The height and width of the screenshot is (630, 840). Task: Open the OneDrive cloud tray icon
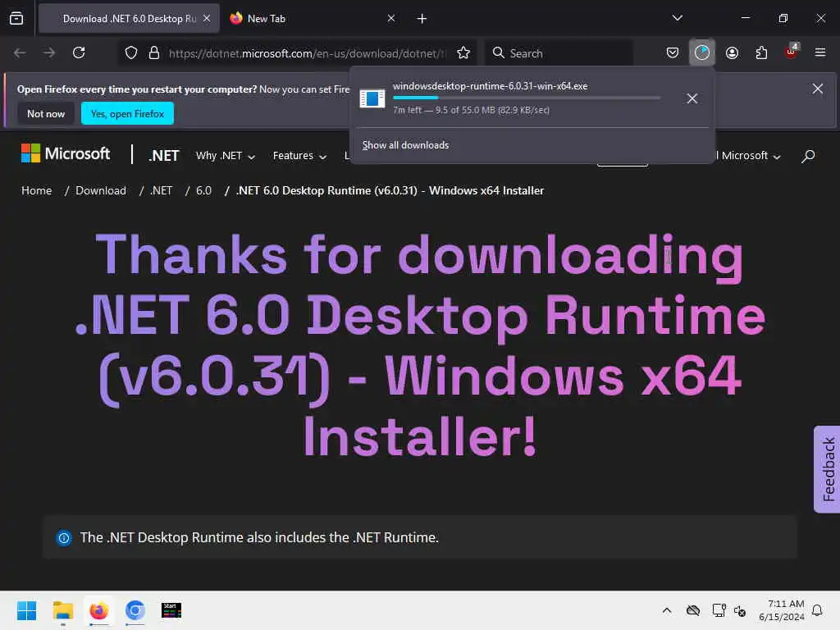(693, 610)
